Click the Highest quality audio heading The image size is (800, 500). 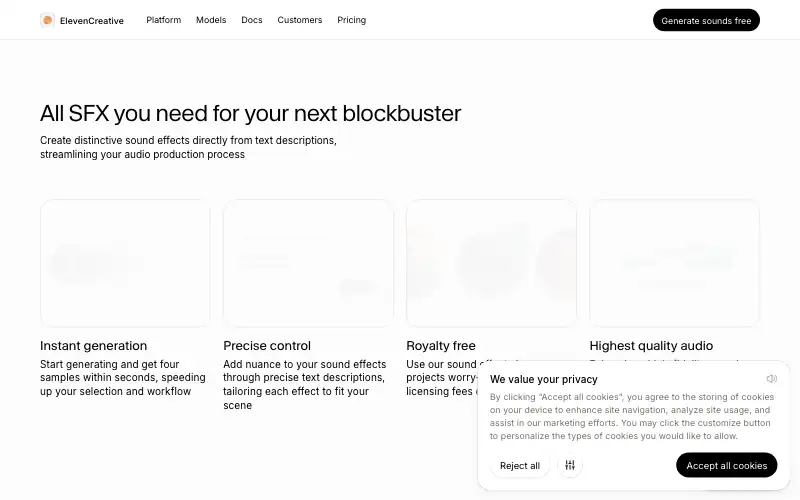pyautogui.click(x=651, y=345)
